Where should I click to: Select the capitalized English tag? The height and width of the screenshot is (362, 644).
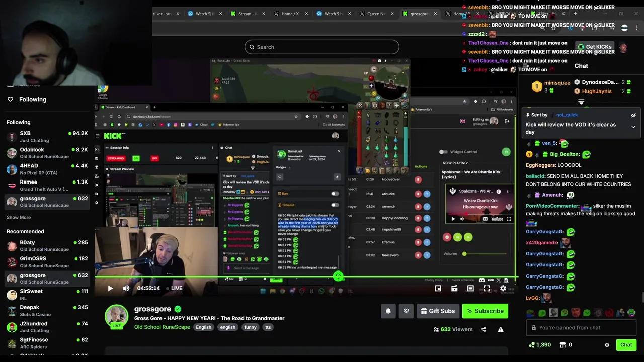204,327
